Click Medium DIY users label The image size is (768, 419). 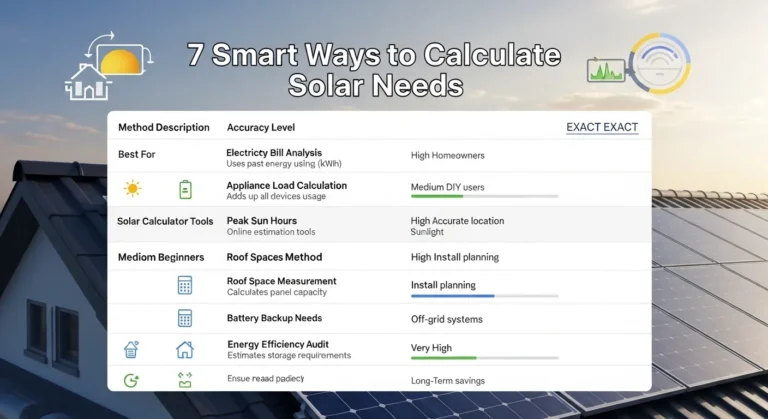pos(447,187)
